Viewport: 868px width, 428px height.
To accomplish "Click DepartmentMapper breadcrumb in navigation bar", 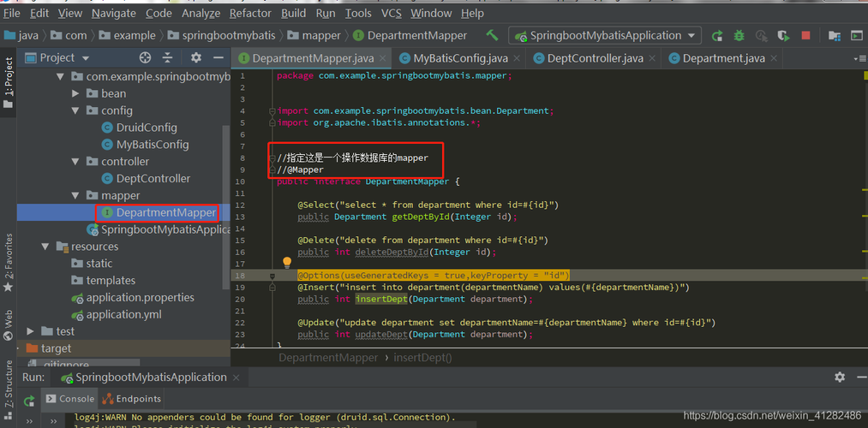I will tap(410, 36).
